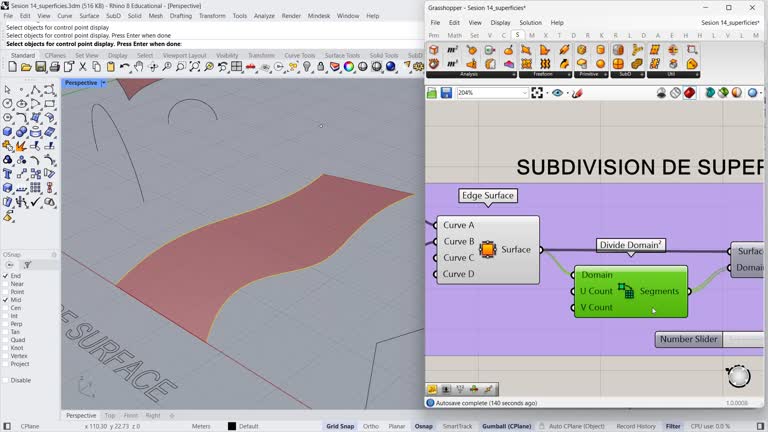Image resolution: width=768 pixels, height=432 pixels.
Task: Click the Print icon in Rhino toolbar
Action: click(54, 67)
